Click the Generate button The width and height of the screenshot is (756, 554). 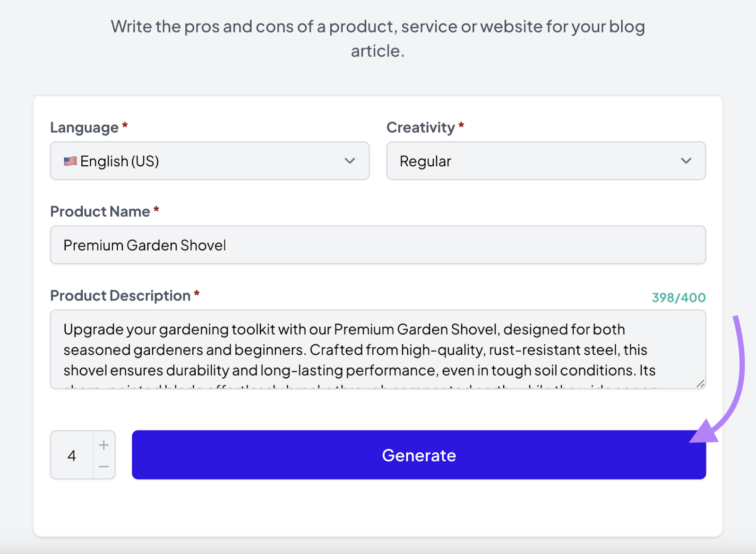coord(419,455)
